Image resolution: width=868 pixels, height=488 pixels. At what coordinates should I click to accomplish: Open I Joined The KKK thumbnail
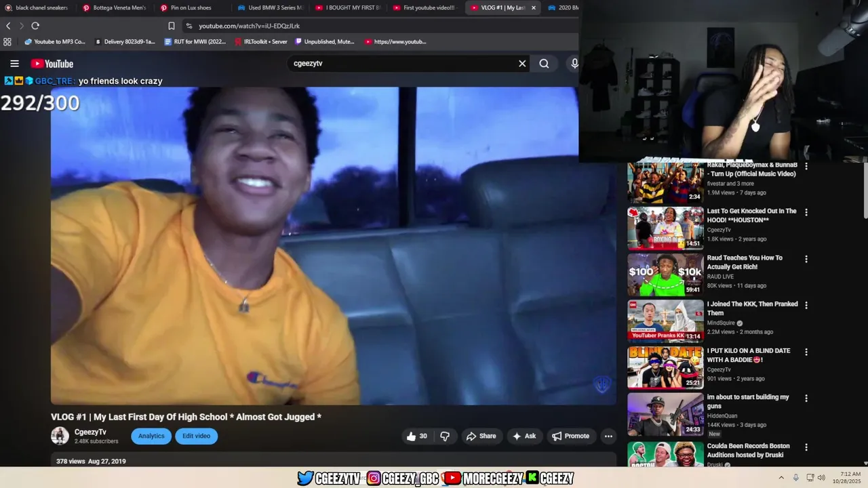(x=665, y=321)
